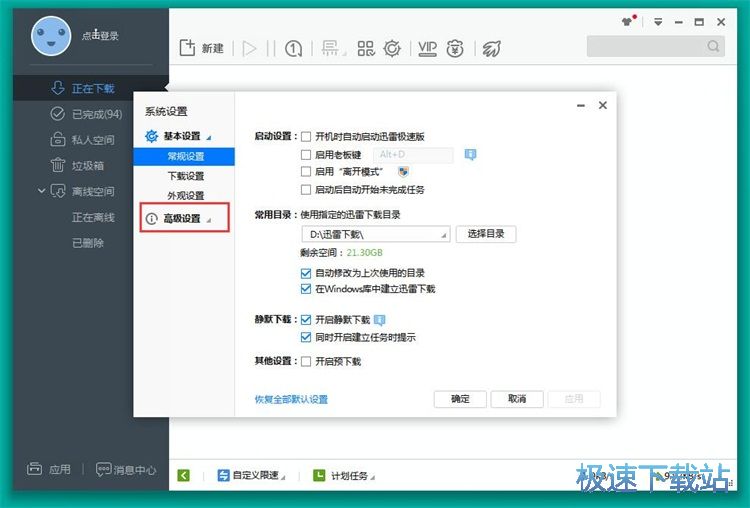This screenshot has width=750, height=508.
Task: Click the money bag icon in toolbar
Action: pos(455,48)
